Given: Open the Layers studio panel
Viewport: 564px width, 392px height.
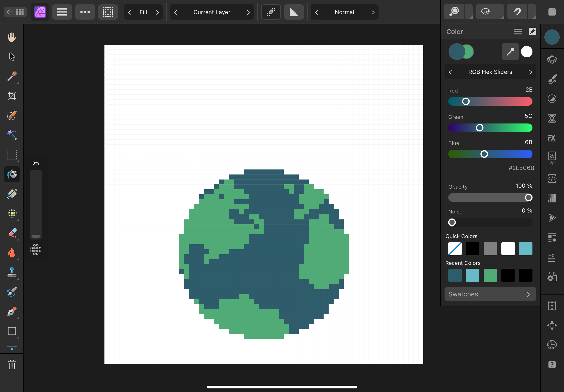Looking at the screenshot, I should click(x=552, y=60).
